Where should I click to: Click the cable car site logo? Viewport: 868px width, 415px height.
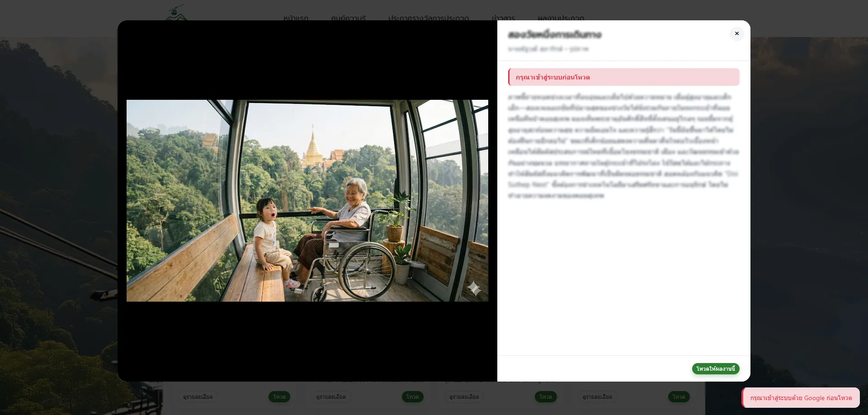pos(176,14)
